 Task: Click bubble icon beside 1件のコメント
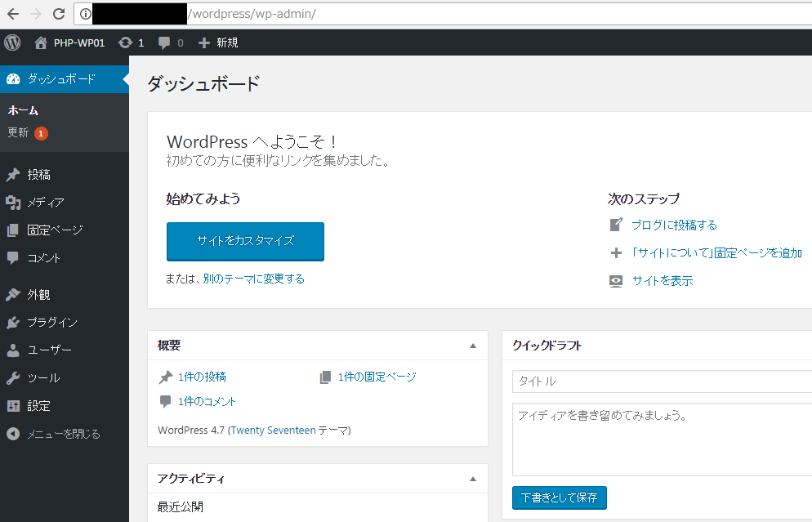click(165, 401)
